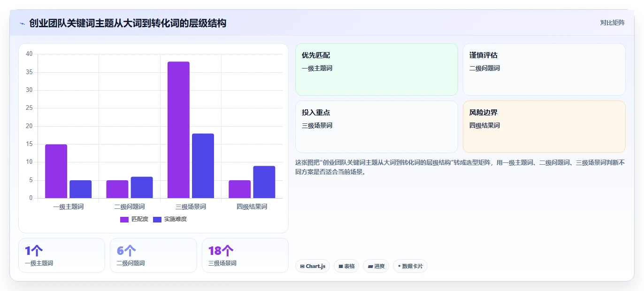
Task: Click the y-axis value 40
Action: tap(29, 54)
